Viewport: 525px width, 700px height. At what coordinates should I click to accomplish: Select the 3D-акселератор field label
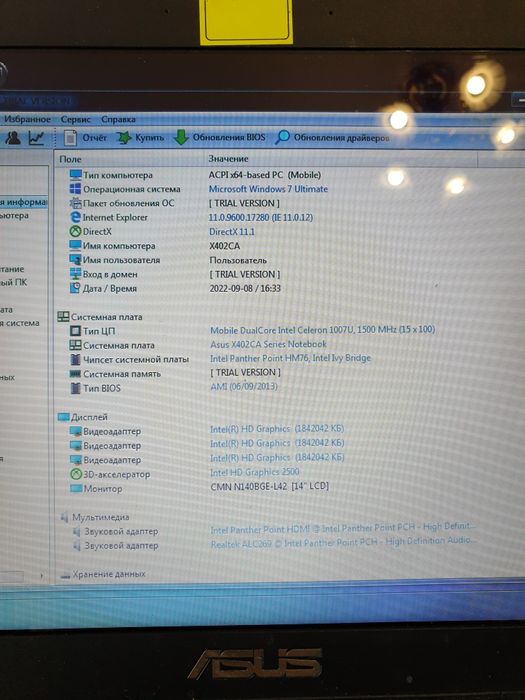click(117, 474)
